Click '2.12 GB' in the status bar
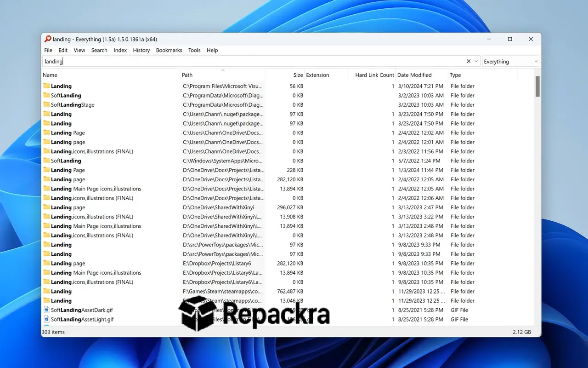588x368 pixels. (x=522, y=332)
